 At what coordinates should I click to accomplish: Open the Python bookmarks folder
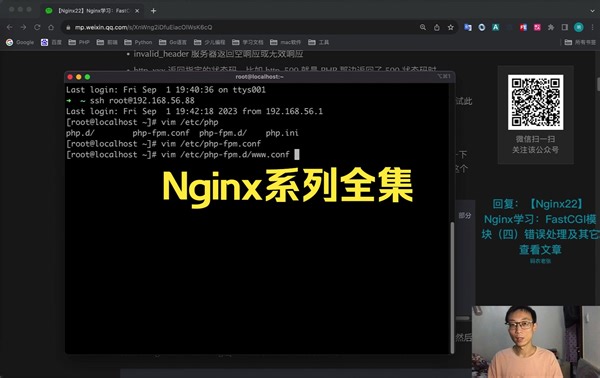click(x=138, y=42)
